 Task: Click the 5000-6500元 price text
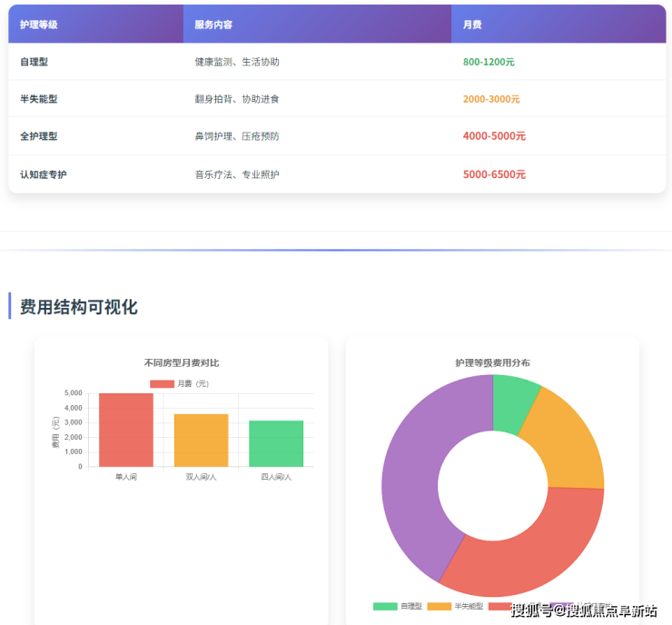[494, 174]
